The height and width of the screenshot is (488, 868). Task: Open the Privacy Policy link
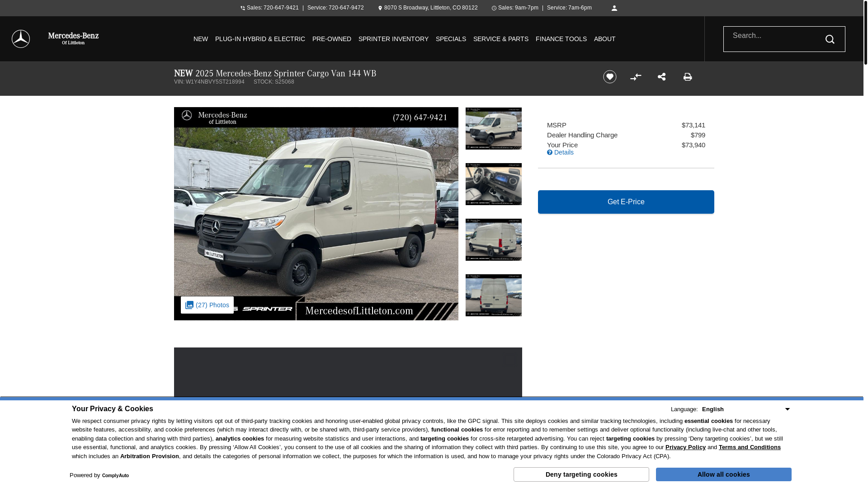point(685,447)
